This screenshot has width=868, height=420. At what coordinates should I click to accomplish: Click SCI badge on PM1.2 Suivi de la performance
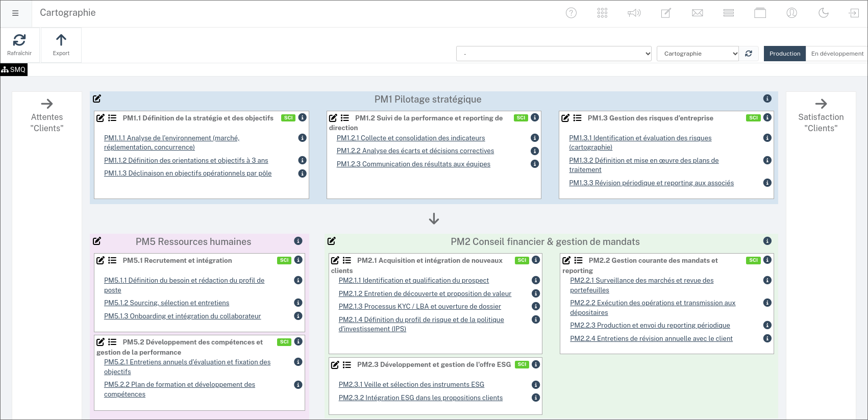point(520,118)
